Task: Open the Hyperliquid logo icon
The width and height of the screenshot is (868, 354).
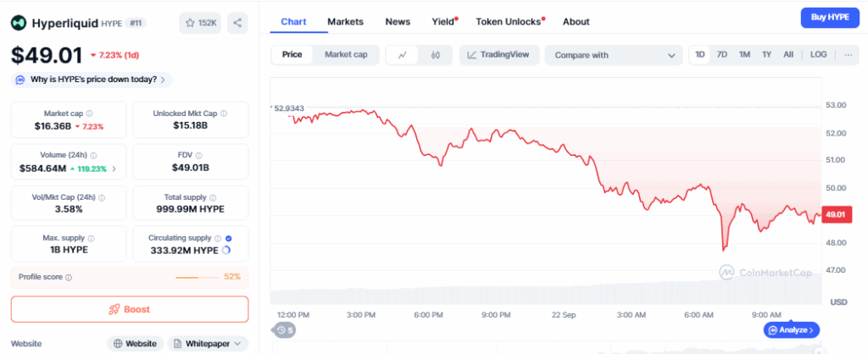Action: pos(19,24)
